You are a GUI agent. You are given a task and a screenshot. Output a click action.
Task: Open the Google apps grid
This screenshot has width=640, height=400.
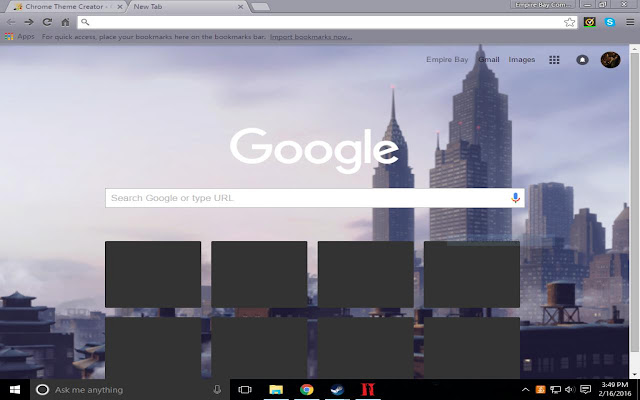click(554, 60)
